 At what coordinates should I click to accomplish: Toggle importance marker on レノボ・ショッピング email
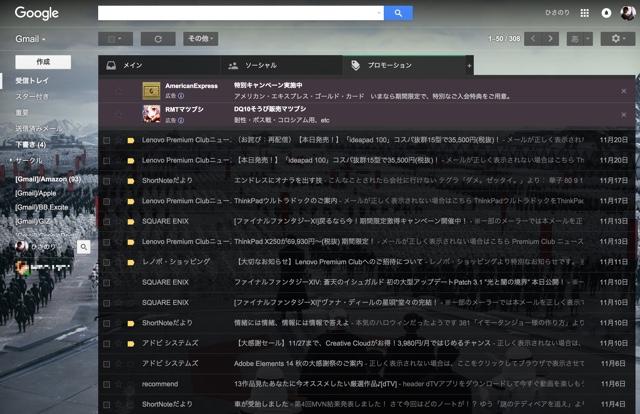pos(131,263)
